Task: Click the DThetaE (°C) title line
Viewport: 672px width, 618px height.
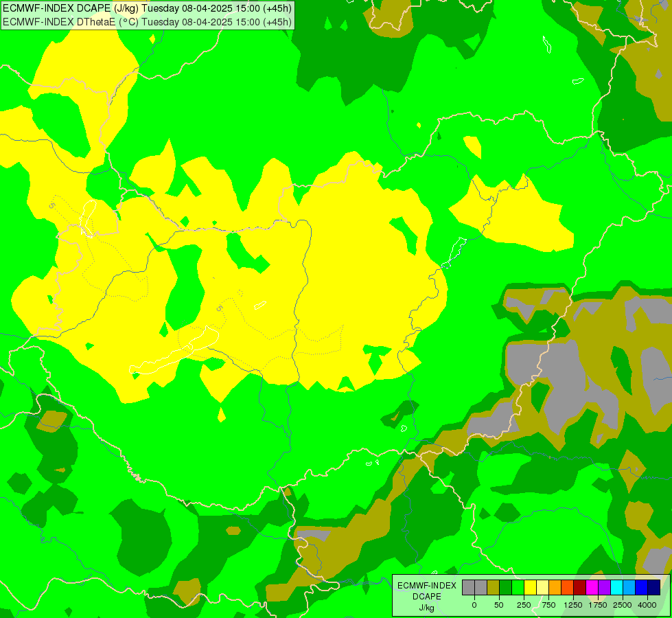Action: click(148, 22)
